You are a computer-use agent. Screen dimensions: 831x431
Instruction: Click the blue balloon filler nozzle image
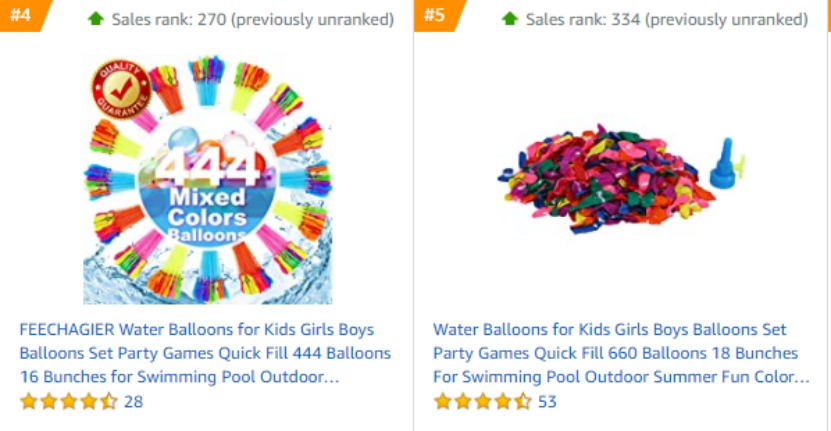pos(727,163)
